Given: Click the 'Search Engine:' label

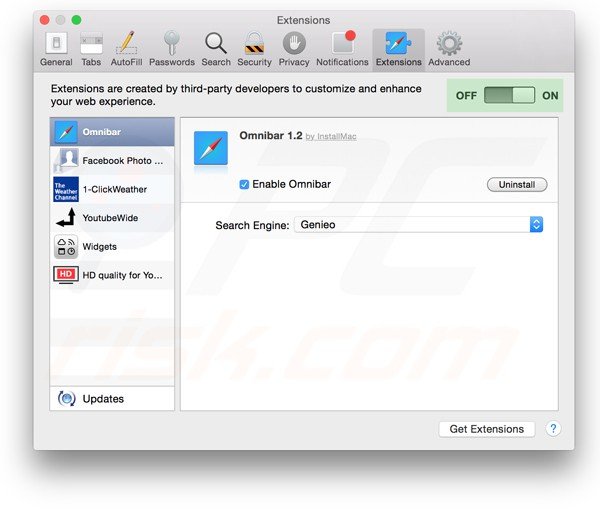Looking at the screenshot, I should [252, 225].
